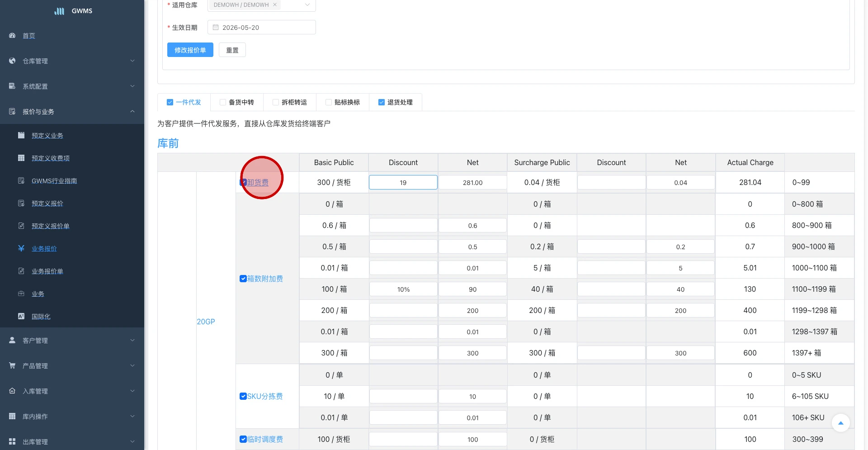Expand the 产品管理 menu chevron
The width and height of the screenshot is (868, 450).
pyautogui.click(x=132, y=365)
